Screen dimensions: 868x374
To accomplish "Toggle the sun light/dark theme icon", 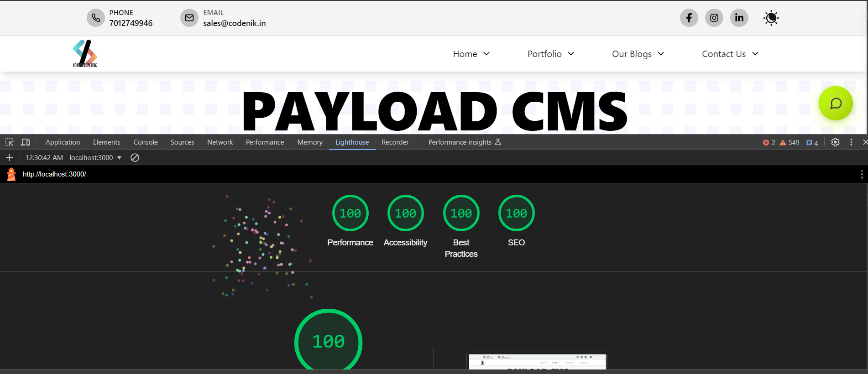I will point(771,18).
